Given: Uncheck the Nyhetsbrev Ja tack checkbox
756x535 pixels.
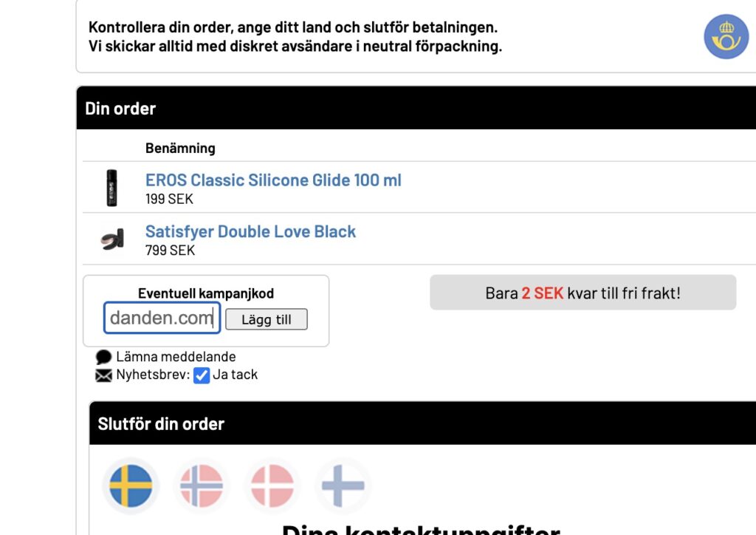Looking at the screenshot, I should coord(202,375).
